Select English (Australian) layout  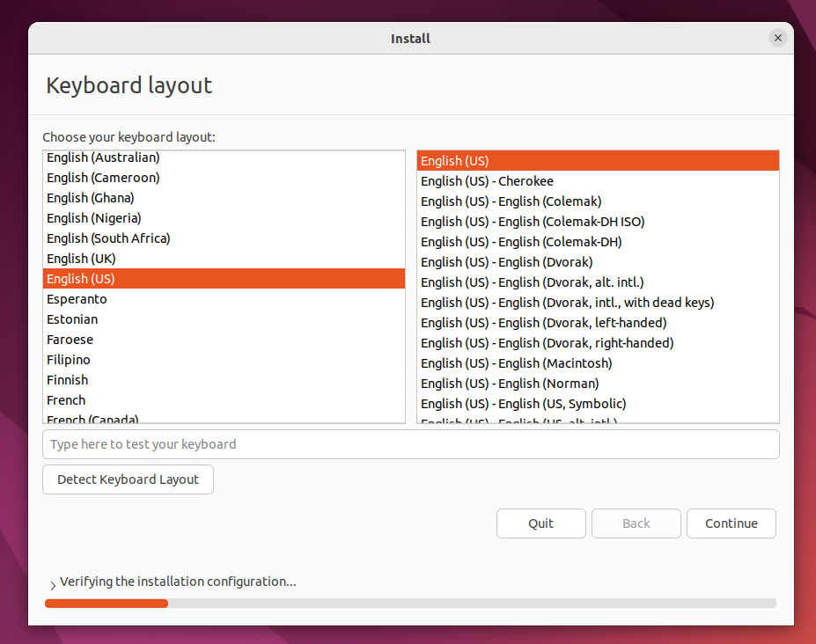pyautogui.click(x=224, y=157)
